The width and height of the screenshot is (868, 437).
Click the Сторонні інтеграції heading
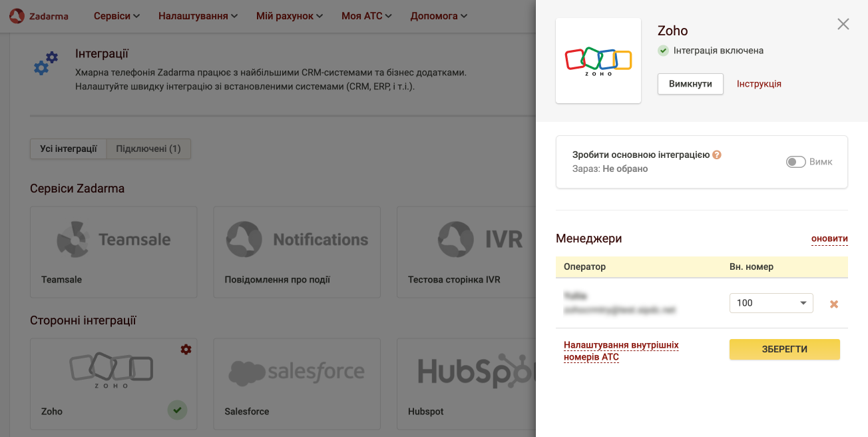tap(83, 320)
